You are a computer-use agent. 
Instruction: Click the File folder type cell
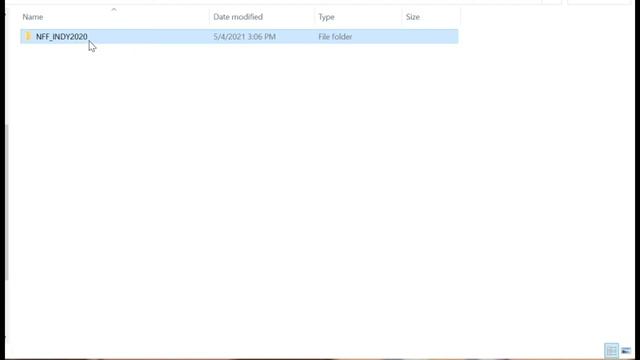pos(335,37)
